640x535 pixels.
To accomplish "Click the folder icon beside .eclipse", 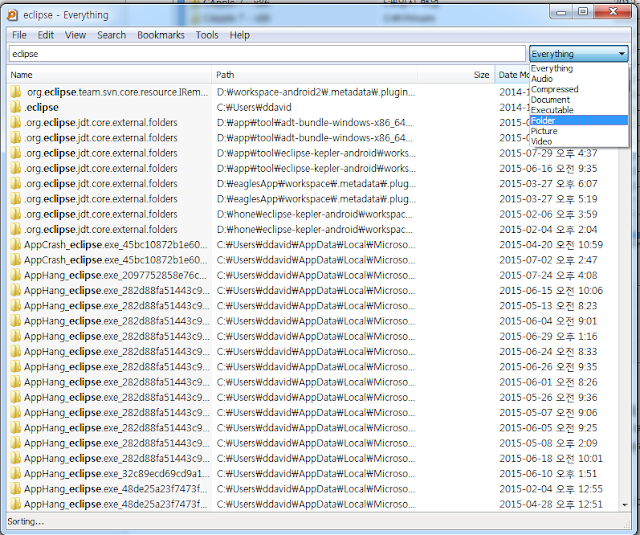I will [16, 107].
